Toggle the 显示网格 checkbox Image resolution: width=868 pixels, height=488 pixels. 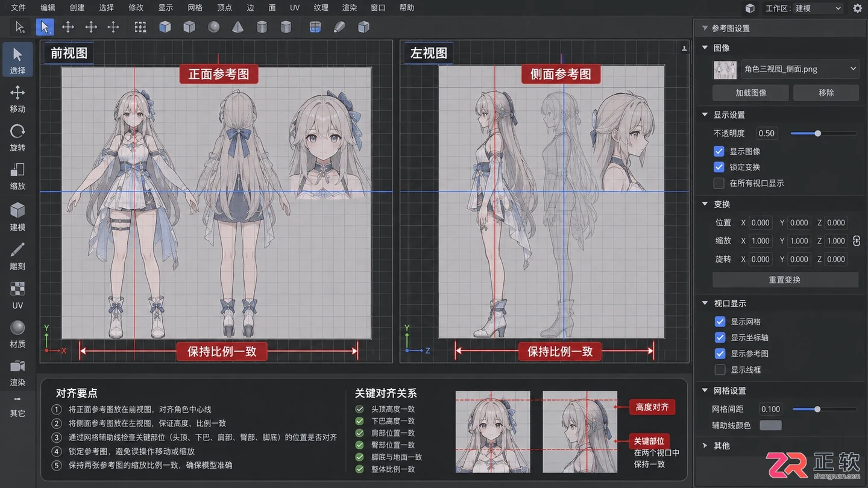point(720,322)
